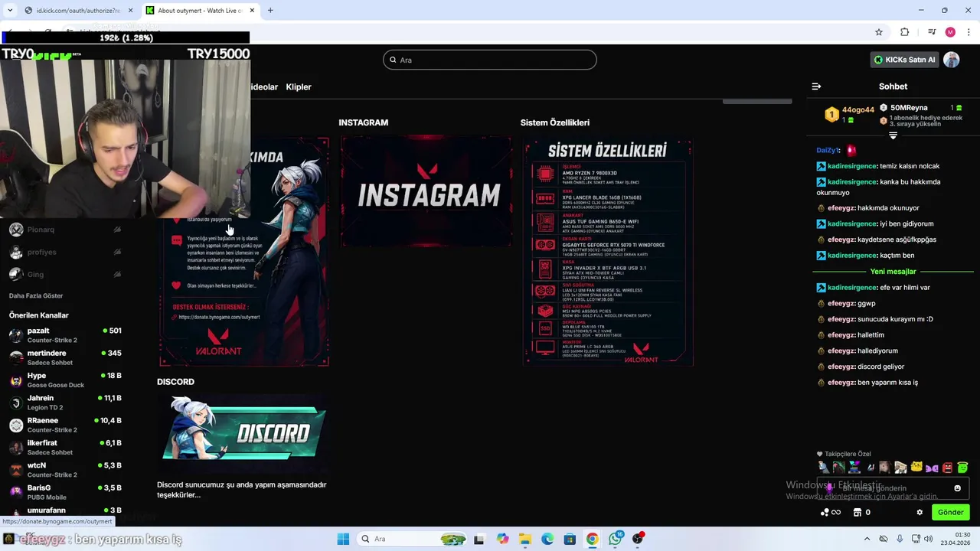The width and height of the screenshot is (980, 551).
Task: Insert the purple fish emote
Action: click(x=932, y=467)
